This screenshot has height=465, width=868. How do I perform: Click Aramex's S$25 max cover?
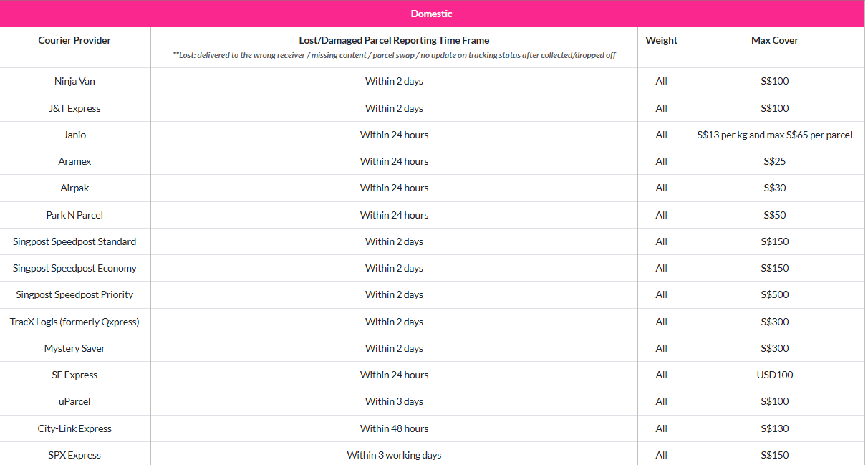tap(774, 161)
